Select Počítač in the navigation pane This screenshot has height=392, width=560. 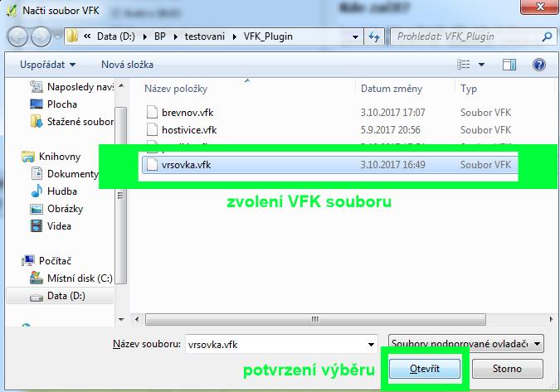click(46, 261)
